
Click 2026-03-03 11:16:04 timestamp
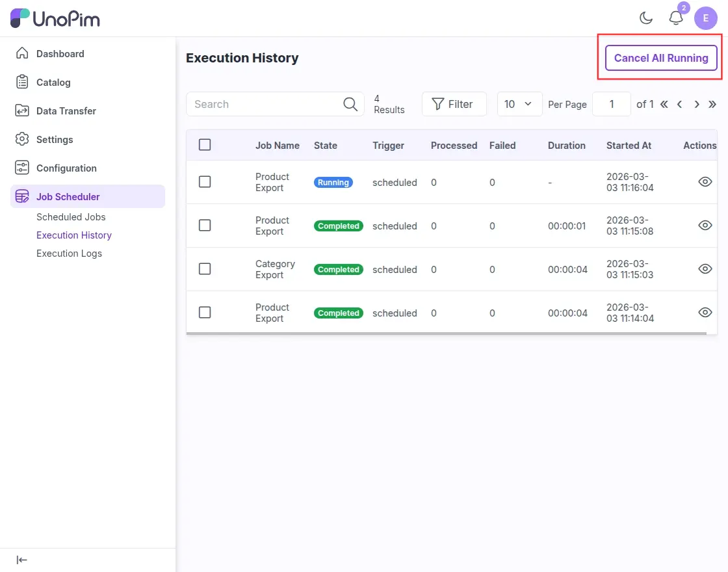(x=630, y=182)
